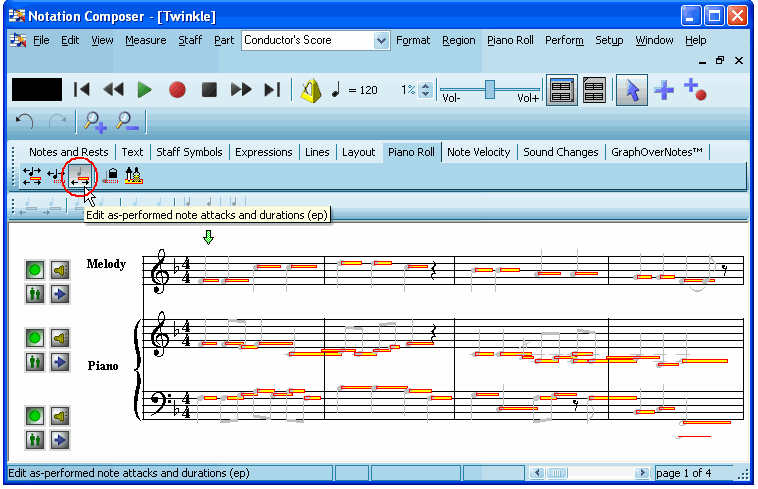The width and height of the screenshot is (758, 489).
Task: Click the Edit as-performed note attacks and durations icon
Action: (80, 176)
